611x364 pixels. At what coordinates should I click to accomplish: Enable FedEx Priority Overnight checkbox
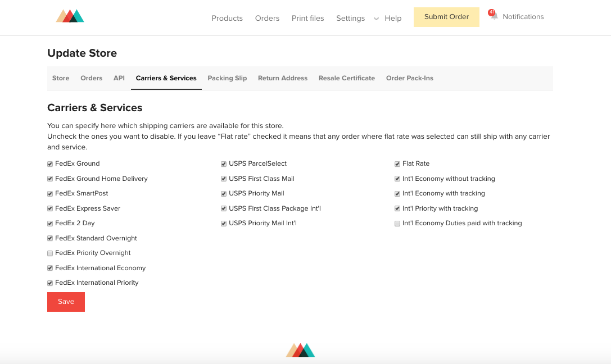pos(50,253)
